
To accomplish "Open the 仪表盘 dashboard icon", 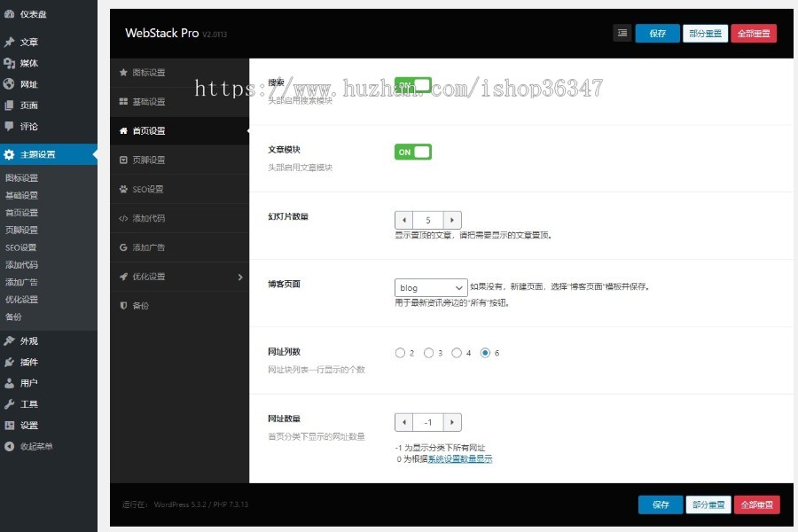I will coord(9,14).
